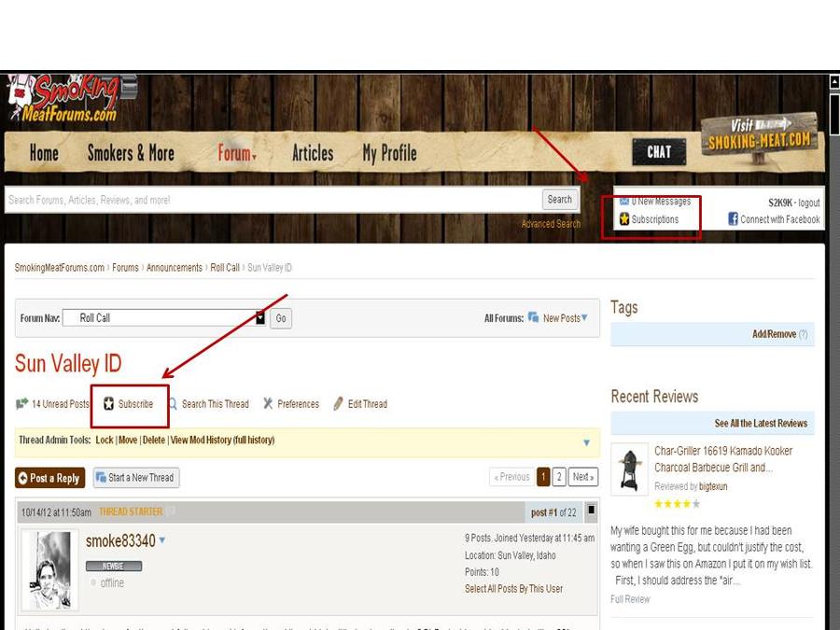Open the smoke83340 user menu arrow

tap(162, 540)
